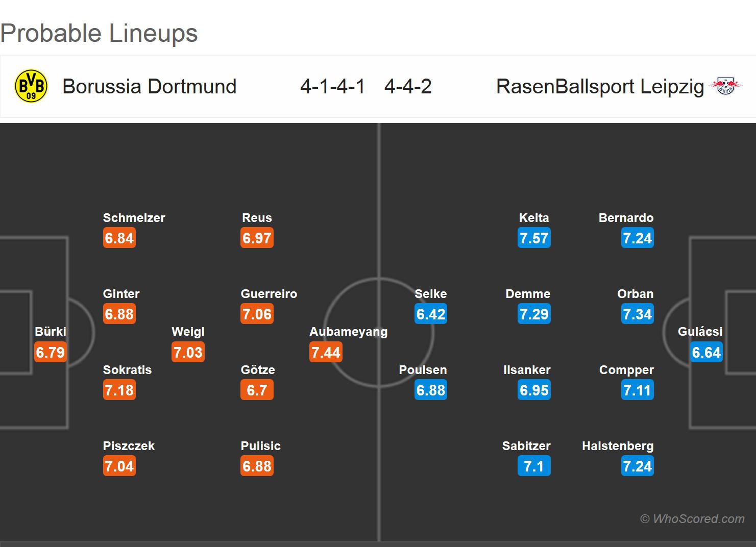The width and height of the screenshot is (756, 547).
Task: Click the Borussia Dortmund club crest
Action: click(31, 86)
